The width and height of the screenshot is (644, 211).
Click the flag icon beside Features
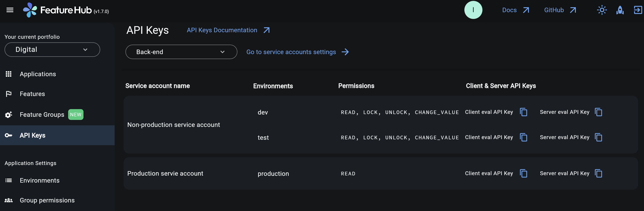(x=9, y=94)
